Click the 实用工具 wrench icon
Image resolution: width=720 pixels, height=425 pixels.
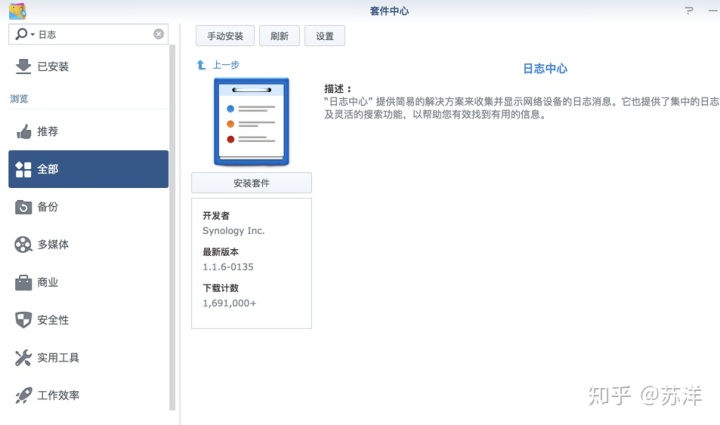coord(23,358)
